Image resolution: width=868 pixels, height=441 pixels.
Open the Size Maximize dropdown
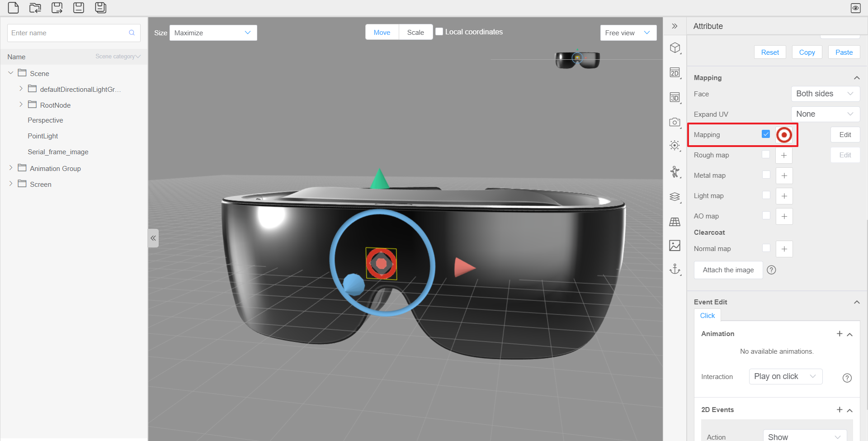[x=213, y=33]
